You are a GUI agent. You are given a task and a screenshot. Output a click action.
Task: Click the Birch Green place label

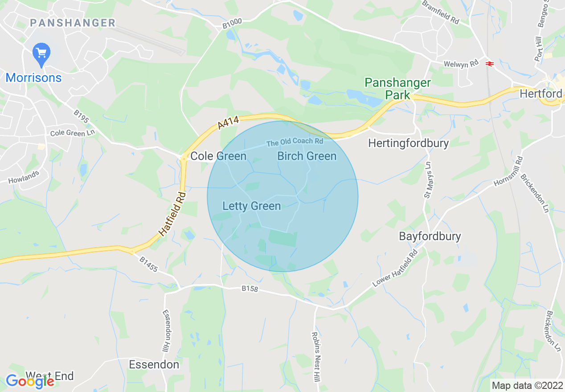click(x=307, y=156)
